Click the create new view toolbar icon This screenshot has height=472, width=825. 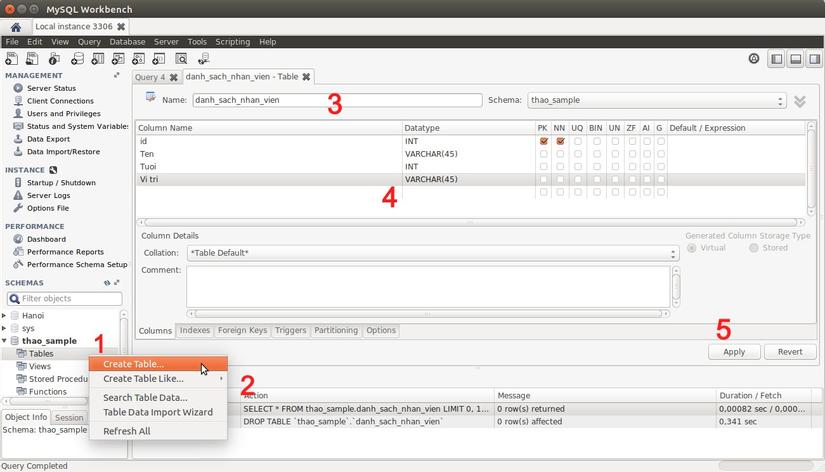[x=118, y=58]
